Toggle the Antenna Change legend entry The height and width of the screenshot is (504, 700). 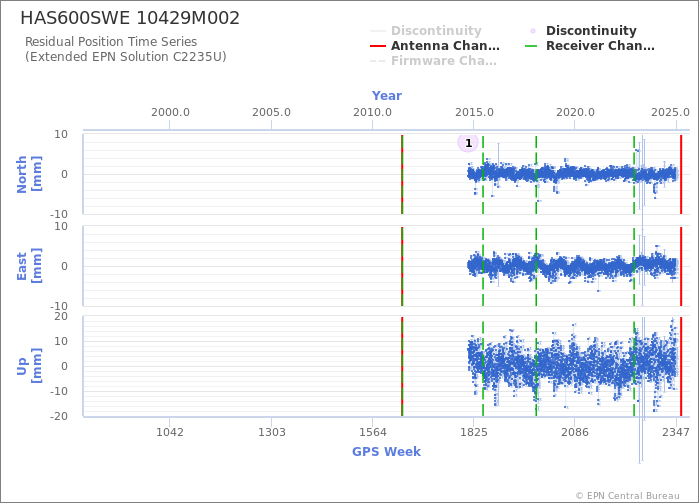click(x=435, y=46)
